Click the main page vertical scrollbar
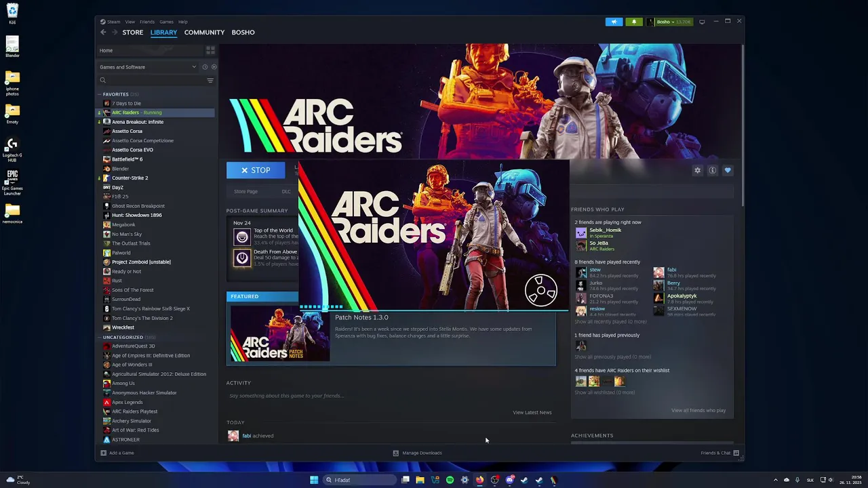868x488 pixels. coord(743,125)
